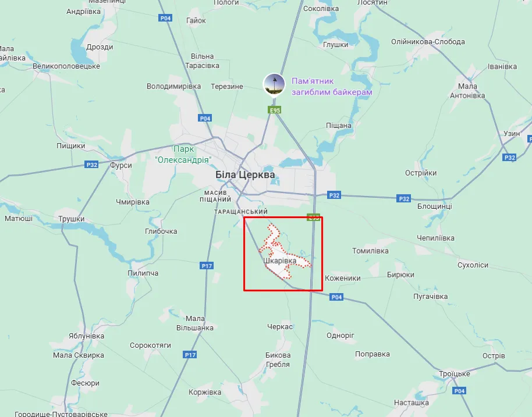The width and height of the screenshot is (532, 417).
Task: Select the Шкарівка village label
Action: (x=280, y=261)
